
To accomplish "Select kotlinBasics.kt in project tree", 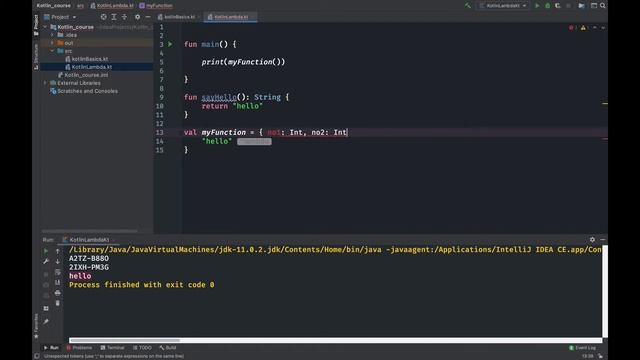I will click(89, 59).
